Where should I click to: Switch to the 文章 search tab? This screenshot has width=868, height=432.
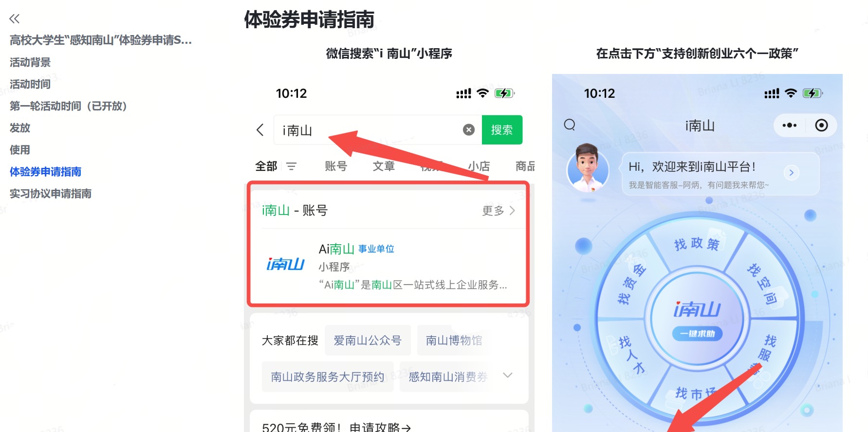pyautogui.click(x=384, y=166)
